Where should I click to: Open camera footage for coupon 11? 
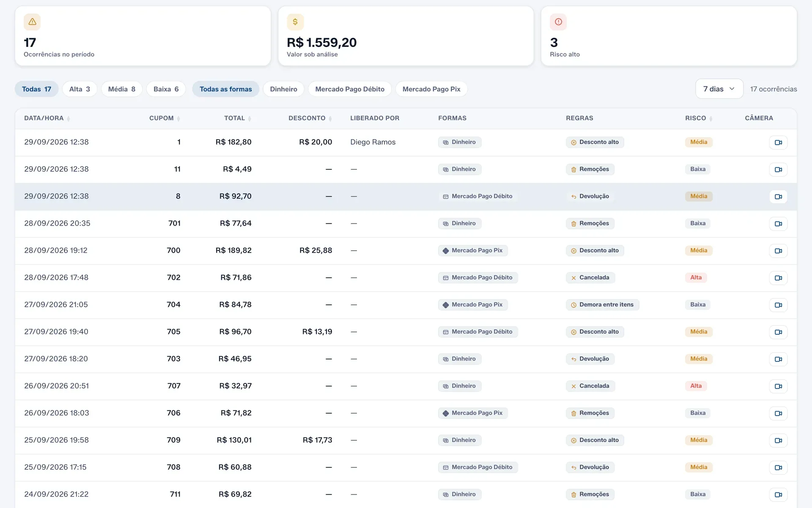point(778,169)
